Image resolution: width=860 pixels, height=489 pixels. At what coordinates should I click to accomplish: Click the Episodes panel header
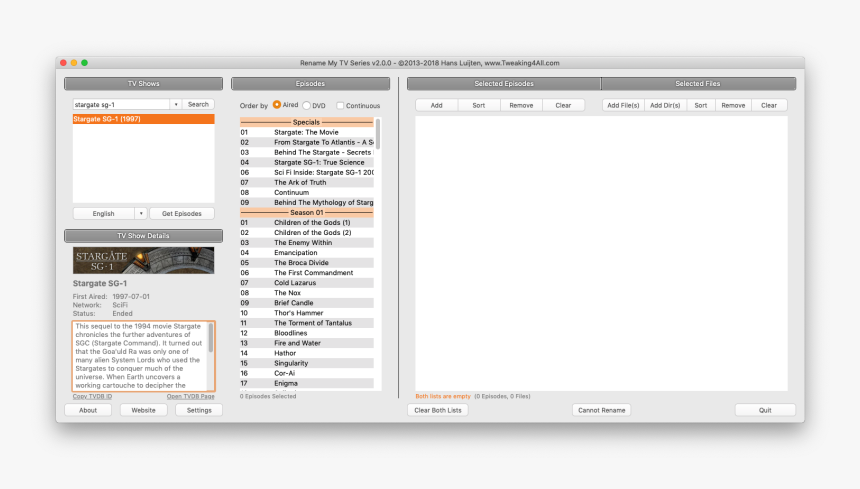coord(310,83)
